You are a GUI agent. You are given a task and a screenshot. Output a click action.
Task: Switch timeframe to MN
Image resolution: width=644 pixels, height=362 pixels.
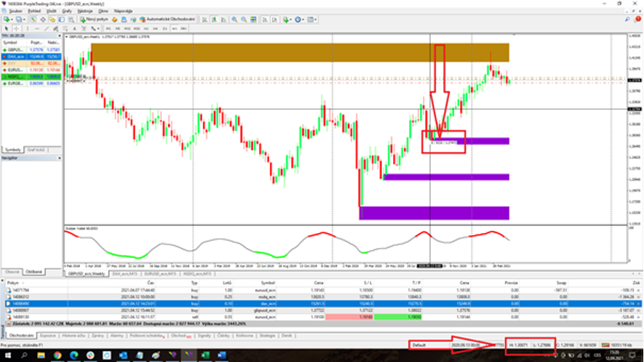point(184,29)
